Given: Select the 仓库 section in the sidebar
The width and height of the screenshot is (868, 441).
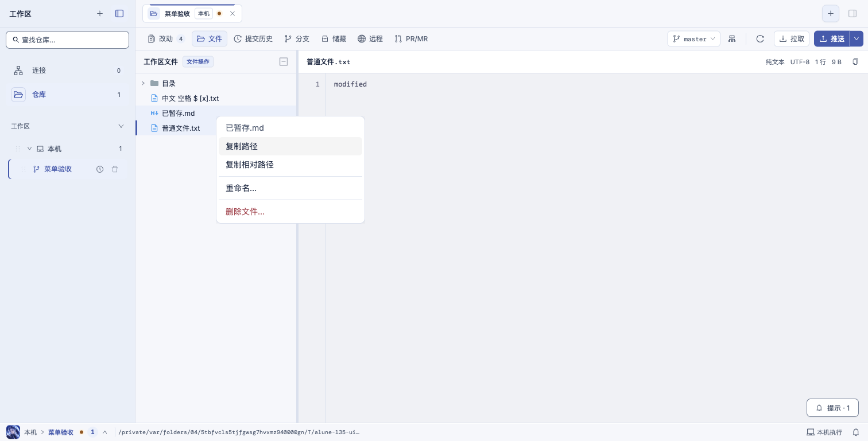Looking at the screenshot, I should click(x=67, y=95).
